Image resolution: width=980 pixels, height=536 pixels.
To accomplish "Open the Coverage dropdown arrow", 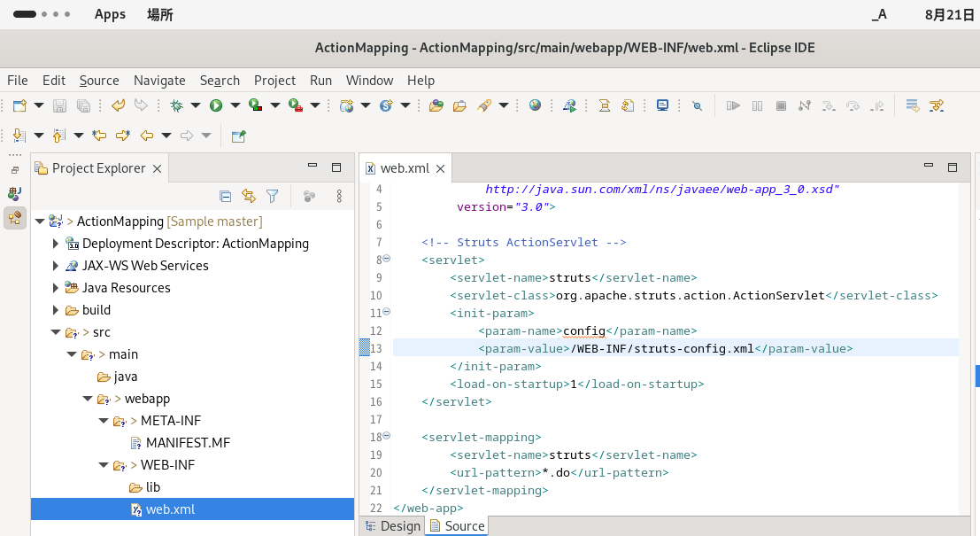I will (275, 105).
